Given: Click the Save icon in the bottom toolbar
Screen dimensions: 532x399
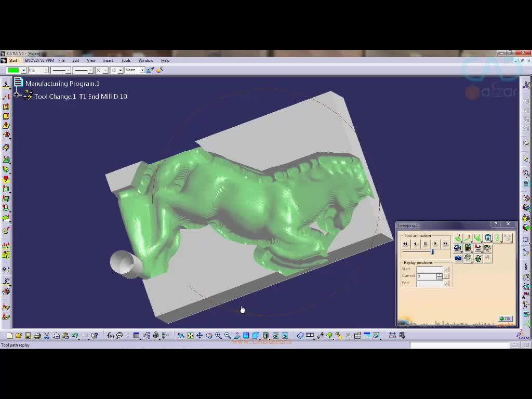Looking at the screenshot, I should point(28,336).
